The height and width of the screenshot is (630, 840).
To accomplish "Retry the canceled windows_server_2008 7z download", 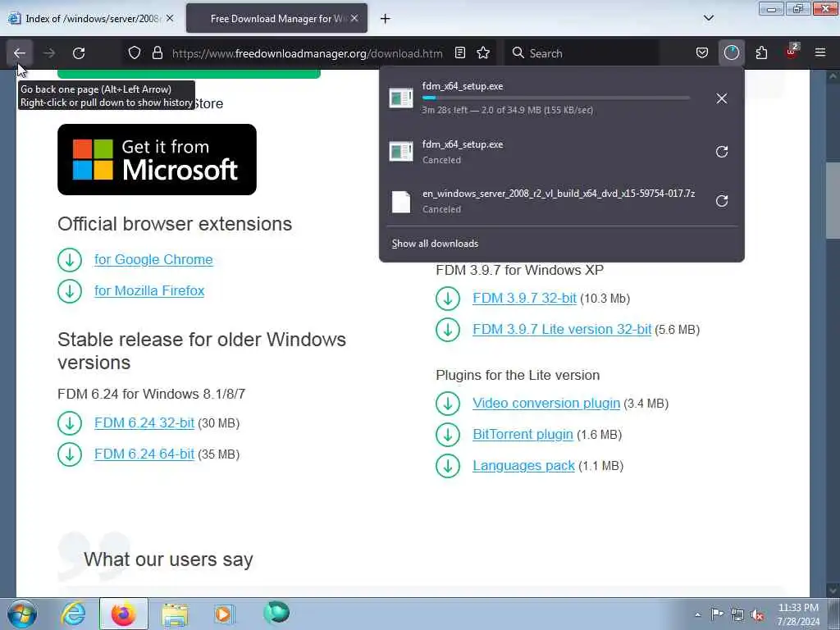I will (x=722, y=201).
